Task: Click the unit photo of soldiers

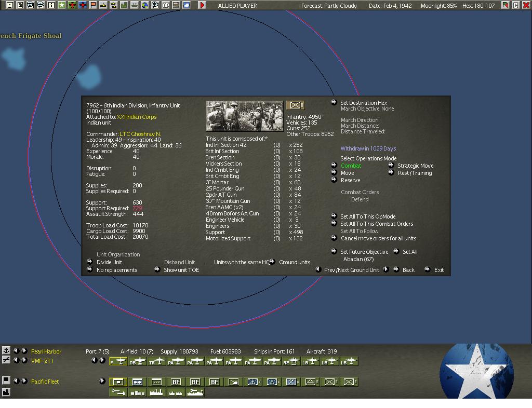Action: tap(244, 116)
